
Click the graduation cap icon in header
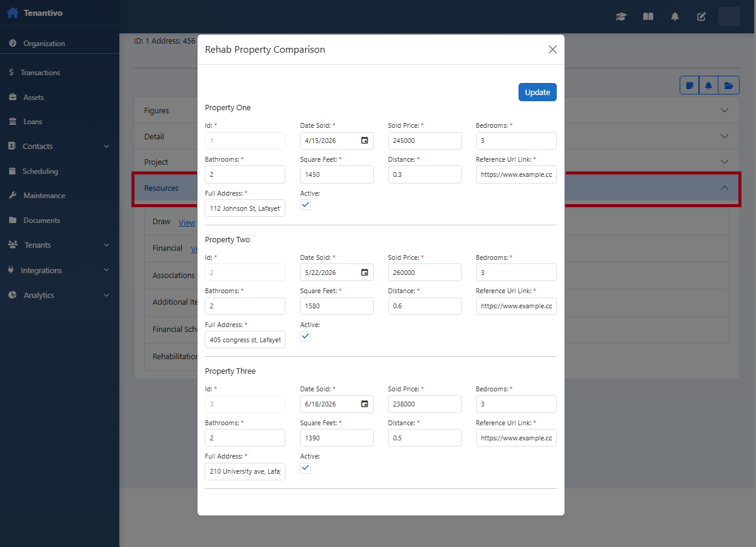tap(621, 16)
